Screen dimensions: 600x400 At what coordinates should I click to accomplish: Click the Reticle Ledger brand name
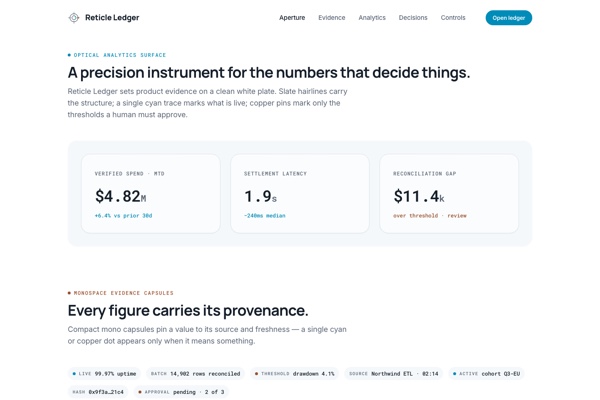pyautogui.click(x=112, y=18)
